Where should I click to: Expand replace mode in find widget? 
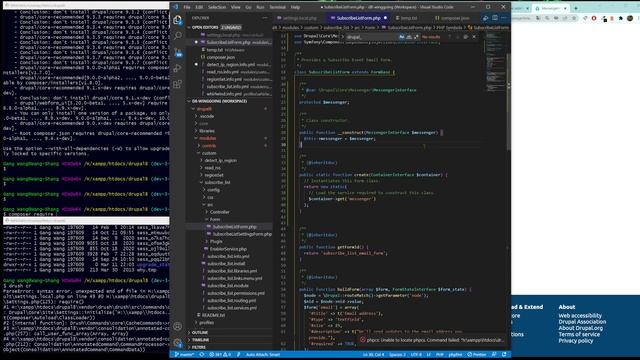(x=342, y=37)
